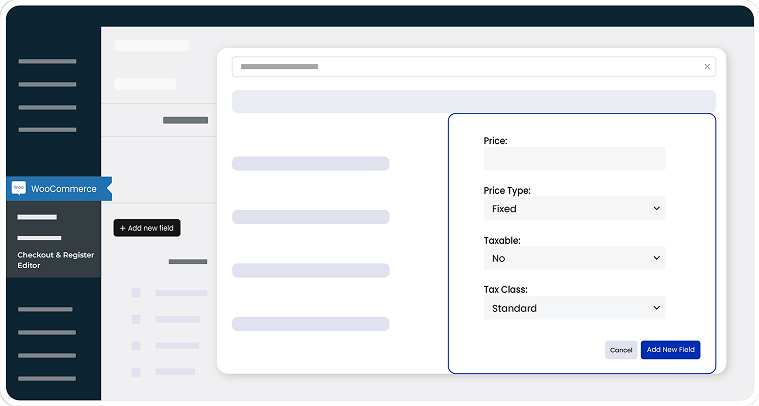Screen dimensions: 759x406
Task: Tick the first checkbox in the field list
Action: (136, 293)
